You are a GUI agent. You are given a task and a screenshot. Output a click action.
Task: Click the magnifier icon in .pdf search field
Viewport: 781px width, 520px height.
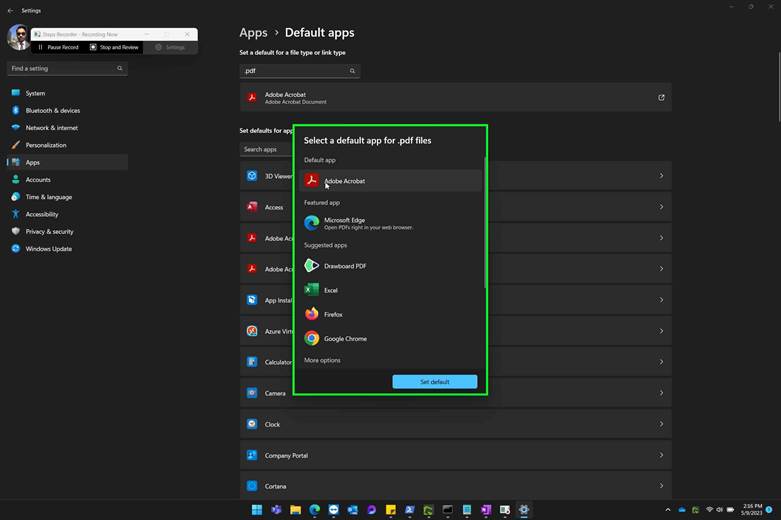coord(352,71)
